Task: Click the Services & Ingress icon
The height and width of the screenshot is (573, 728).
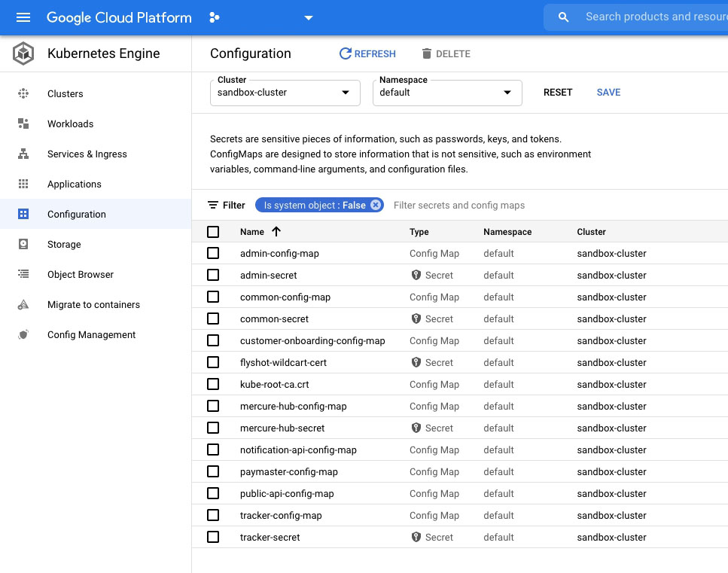Action: click(x=23, y=154)
